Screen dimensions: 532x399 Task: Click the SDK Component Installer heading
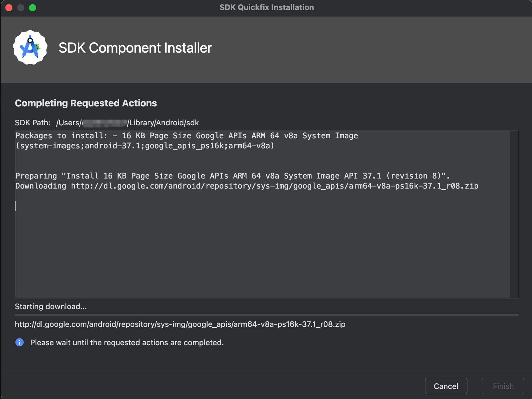pyautogui.click(x=135, y=48)
